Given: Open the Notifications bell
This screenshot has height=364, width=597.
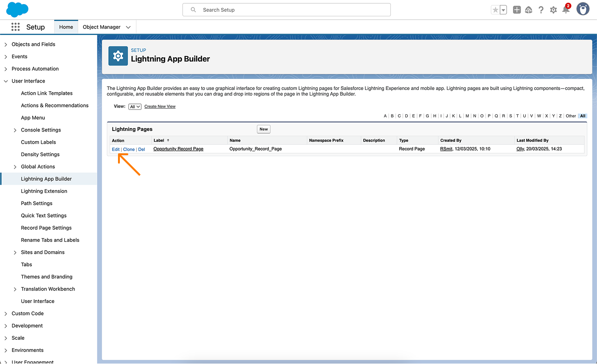Looking at the screenshot, I should click(x=566, y=10).
